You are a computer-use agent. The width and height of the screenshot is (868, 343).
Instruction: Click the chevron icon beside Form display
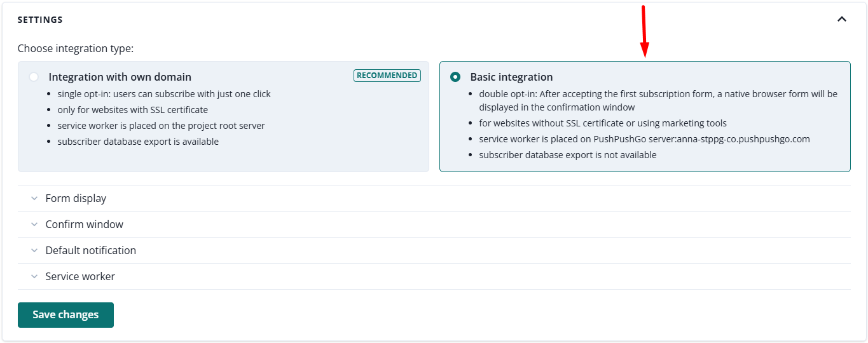point(34,198)
